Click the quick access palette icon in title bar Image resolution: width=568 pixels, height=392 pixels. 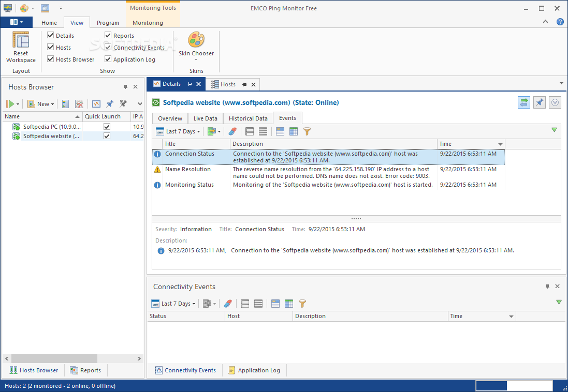(x=24, y=8)
